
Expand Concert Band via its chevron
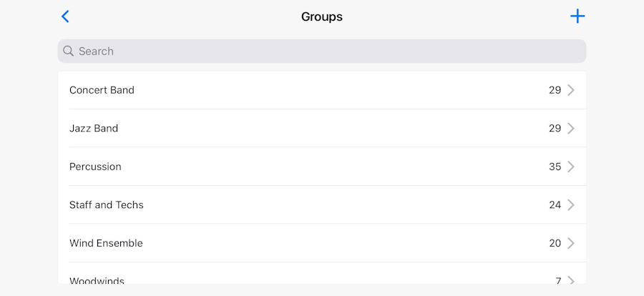click(x=571, y=90)
